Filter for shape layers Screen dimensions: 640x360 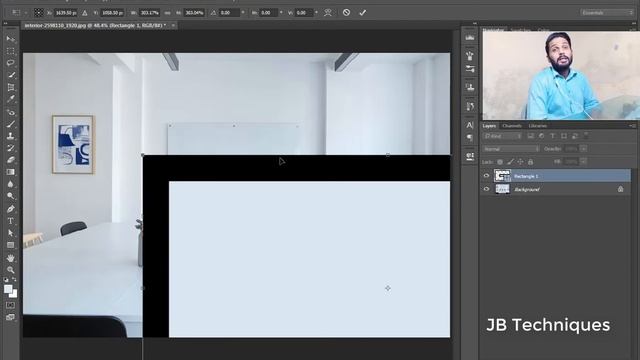pyautogui.click(x=564, y=136)
